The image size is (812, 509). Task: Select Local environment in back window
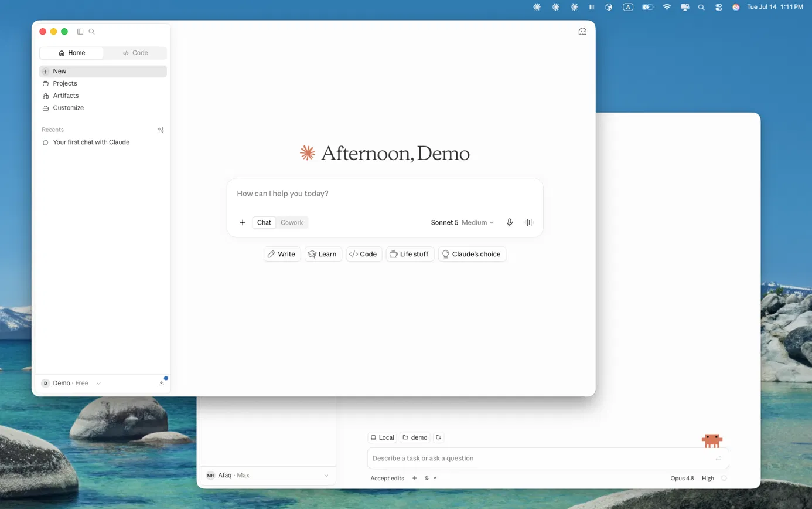tap(382, 437)
